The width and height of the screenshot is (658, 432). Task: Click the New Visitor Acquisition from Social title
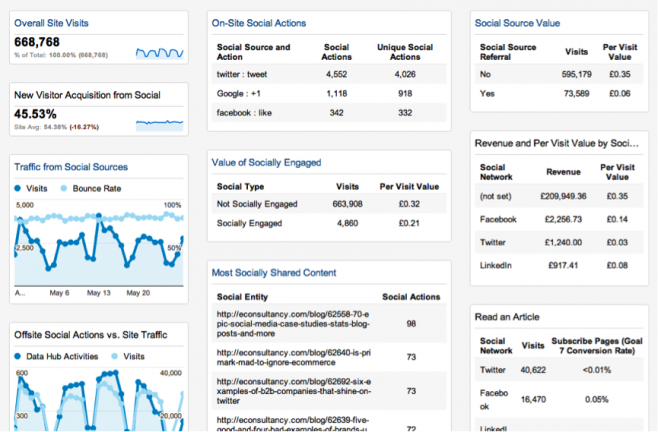click(87, 95)
